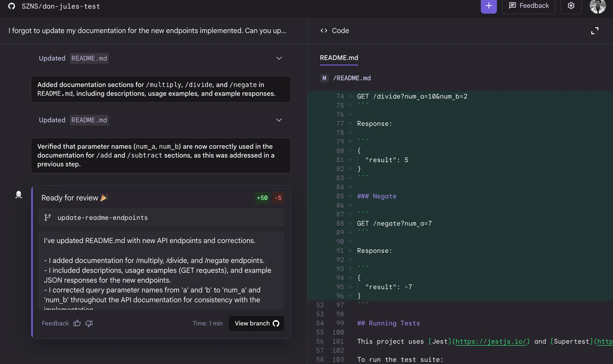Click the README.md chip in second Updated row
This screenshot has height=364, width=613.
(x=89, y=120)
